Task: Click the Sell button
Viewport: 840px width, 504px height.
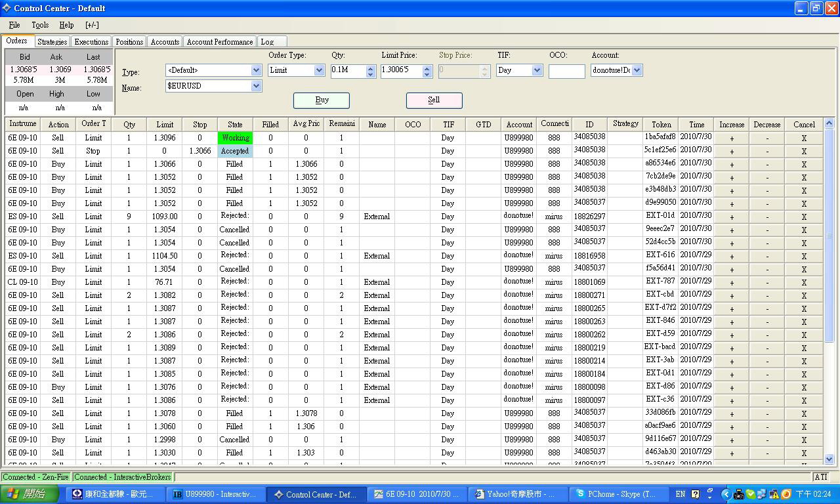Action: (434, 100)
